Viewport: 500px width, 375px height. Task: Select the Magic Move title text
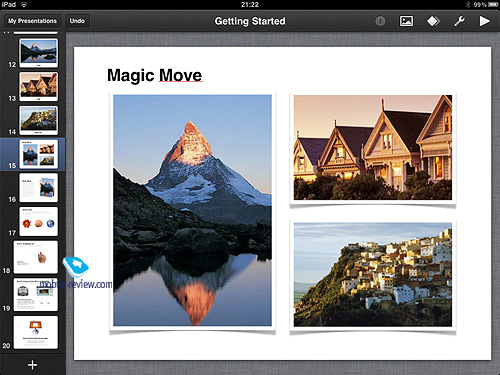[x=154, y=75]
